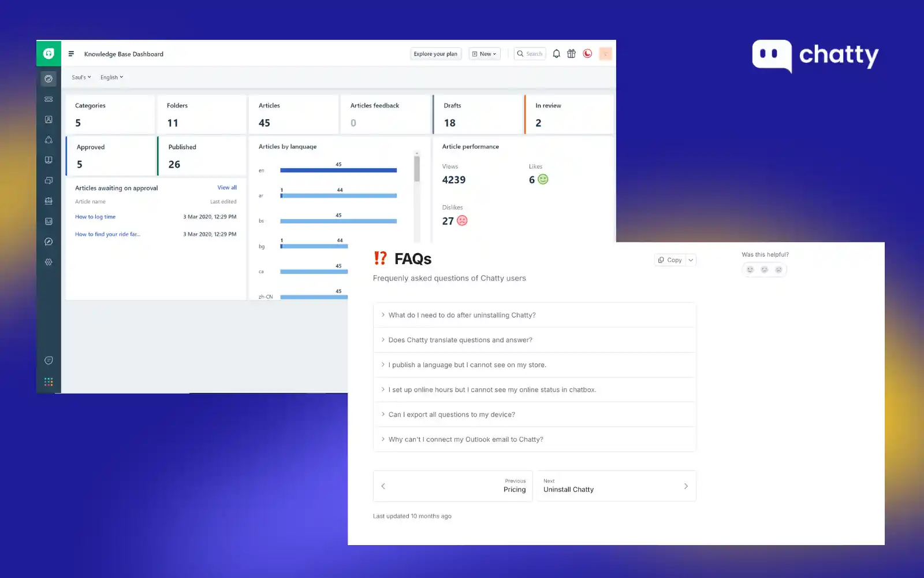Screen dimensions: 924x578
Task: Open the Approved count card
Action: 111,156
